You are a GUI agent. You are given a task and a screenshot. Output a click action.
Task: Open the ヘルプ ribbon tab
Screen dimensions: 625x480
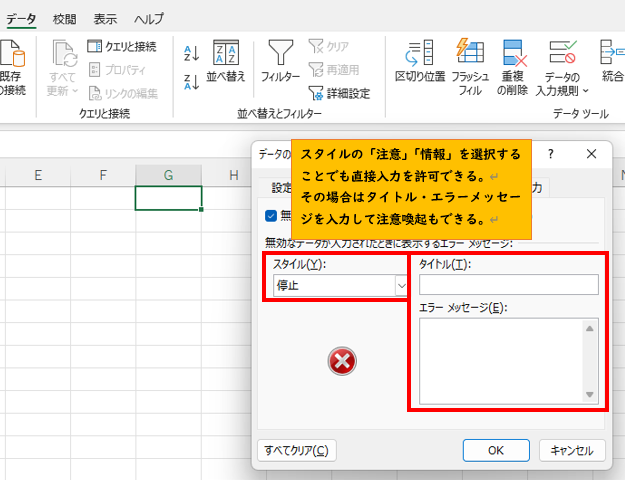[x=149, y=19]
